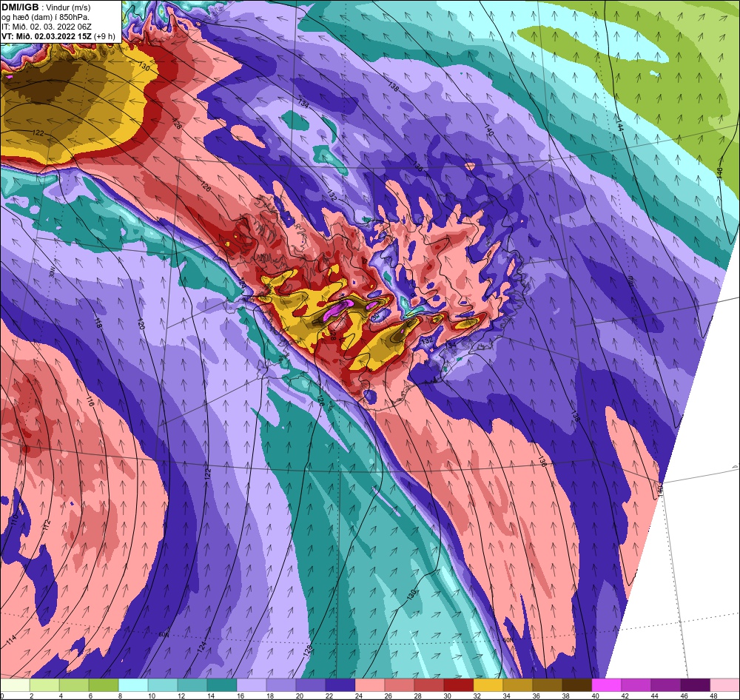Click the darkest brown 38–40 m/s legend swatch
Image resolution: width=740 pixels, height=700 pixels.
click(x=576, y=685)
